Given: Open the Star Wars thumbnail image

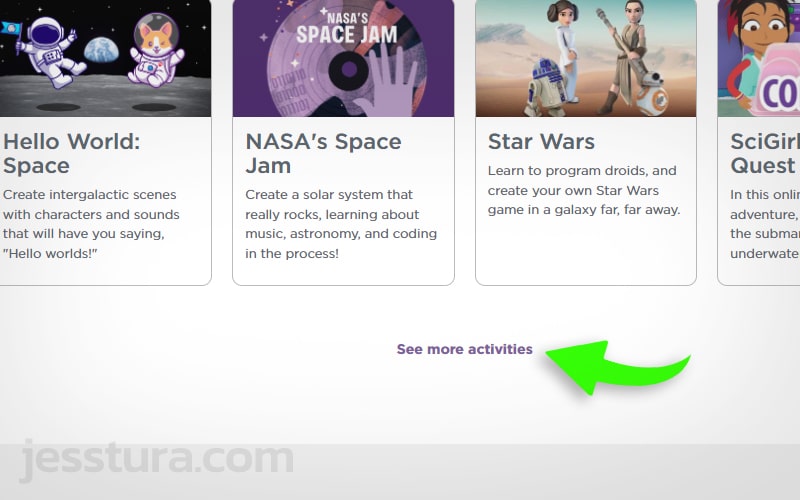Looking at the screenshot, I should 586,58.
